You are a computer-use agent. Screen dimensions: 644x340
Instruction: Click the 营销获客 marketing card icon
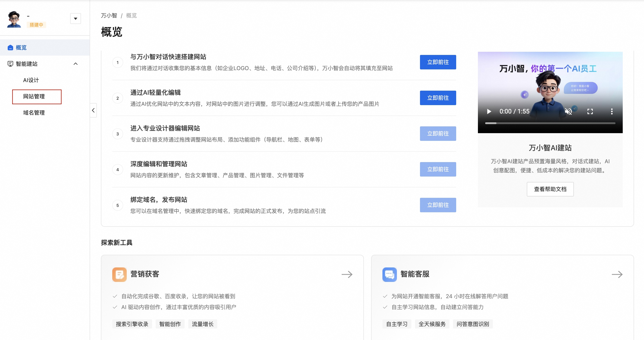pyautogui.click(x=119, y=274)
